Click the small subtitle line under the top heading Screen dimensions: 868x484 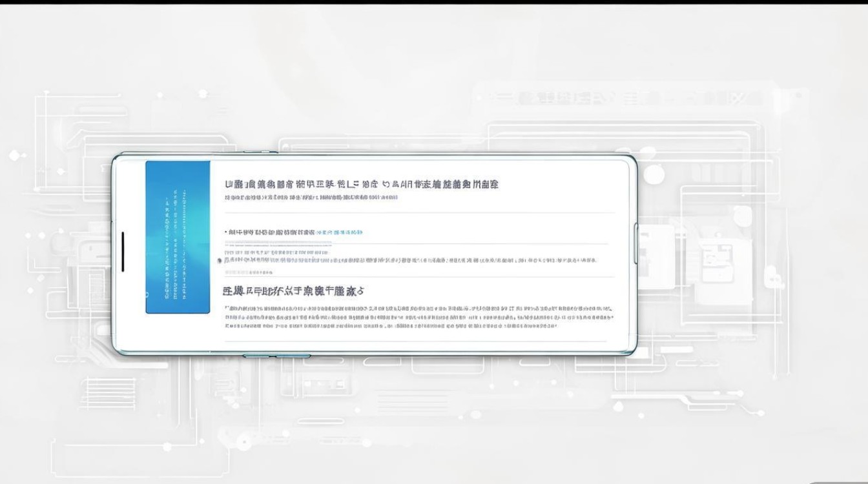(x=310, y=197)
